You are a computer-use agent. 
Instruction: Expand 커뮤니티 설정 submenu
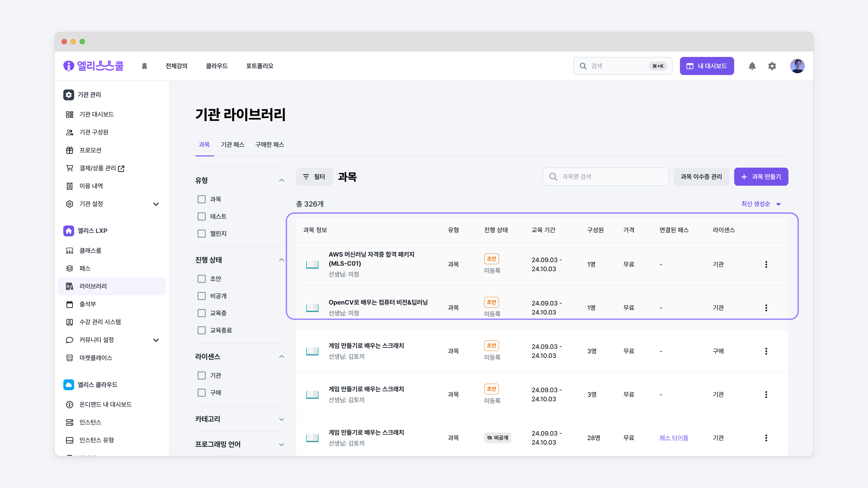156,340
